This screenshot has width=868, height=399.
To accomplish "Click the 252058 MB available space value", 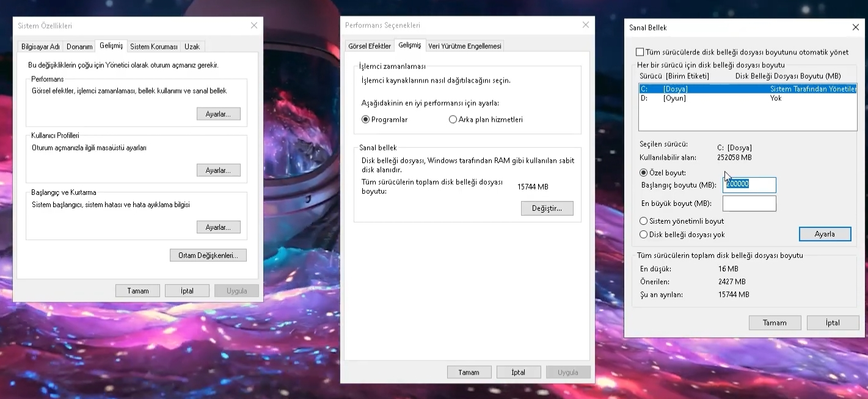I will point(734,158).
